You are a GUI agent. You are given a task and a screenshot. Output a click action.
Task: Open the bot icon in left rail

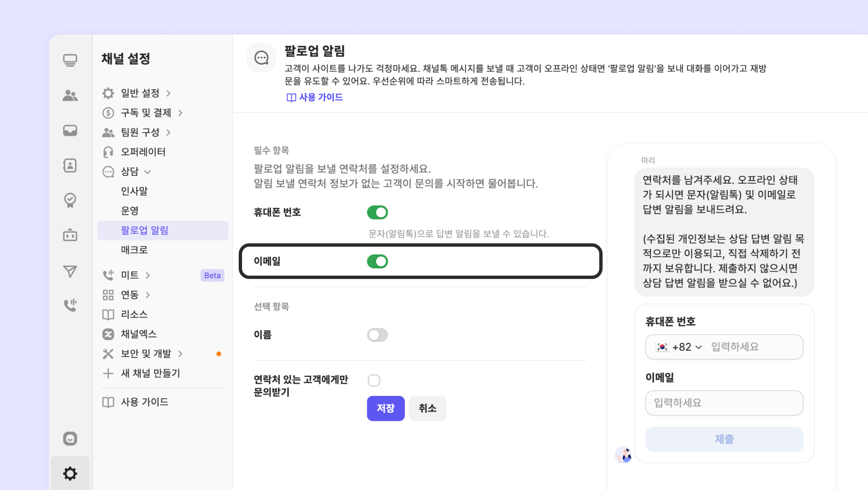(x=70, y=235)
